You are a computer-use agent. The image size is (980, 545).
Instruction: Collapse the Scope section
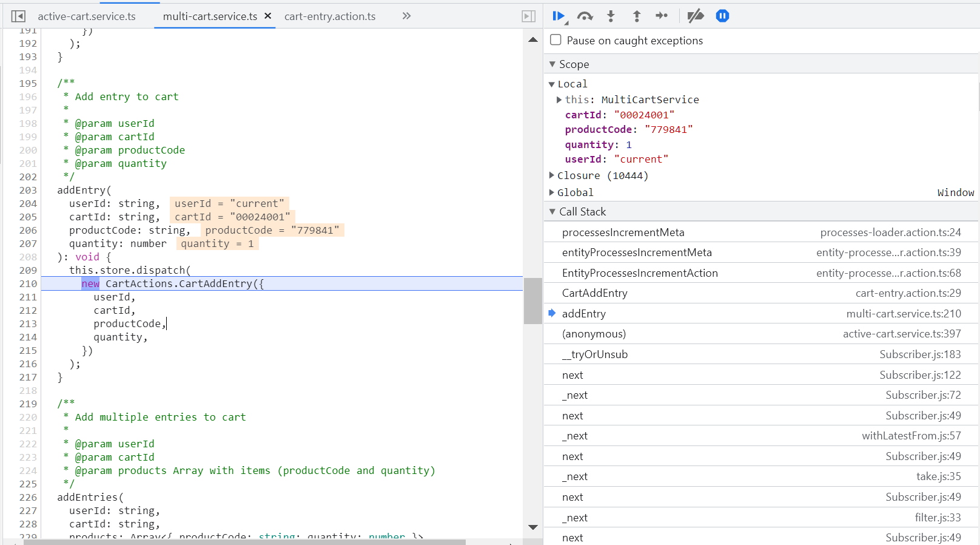click(552, 64)
